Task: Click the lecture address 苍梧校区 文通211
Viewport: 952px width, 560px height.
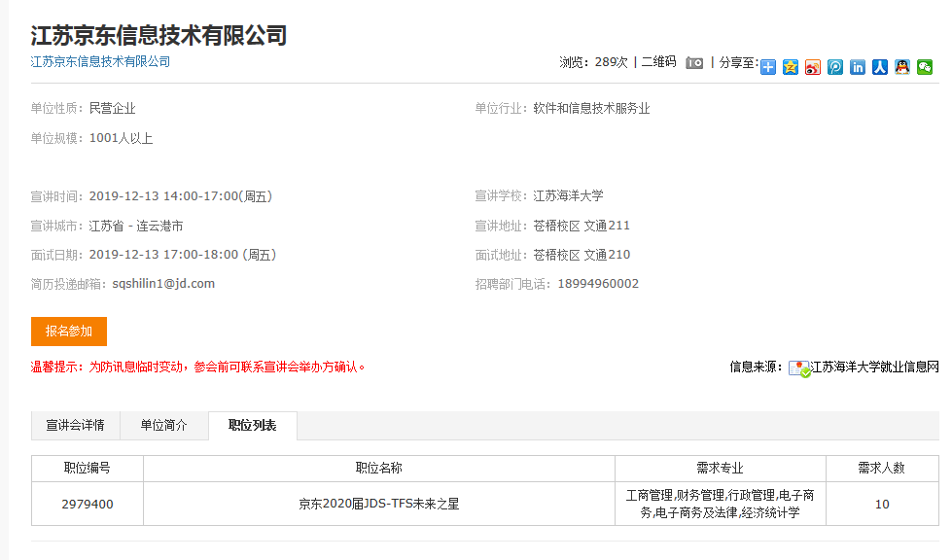Action: 582,226
